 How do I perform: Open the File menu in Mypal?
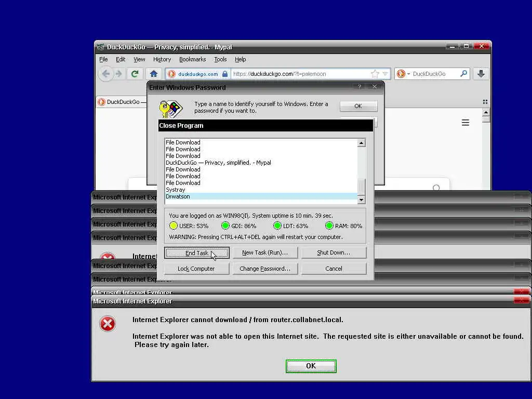point(103,59)
